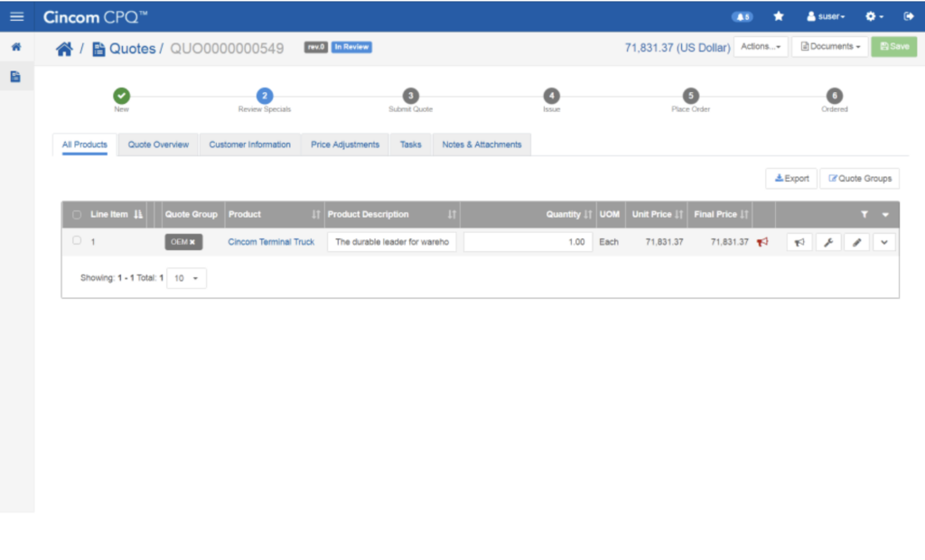This screenshot has width=925, height=560.
Task: Click the Quantity 1.00 input field
Action: pyautogui.click(x=528, y=242)
